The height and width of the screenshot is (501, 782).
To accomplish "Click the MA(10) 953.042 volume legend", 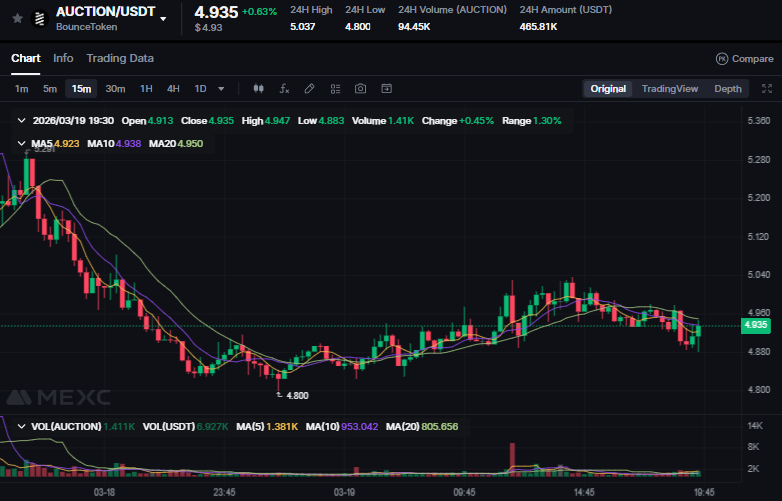I will (342, 427).
